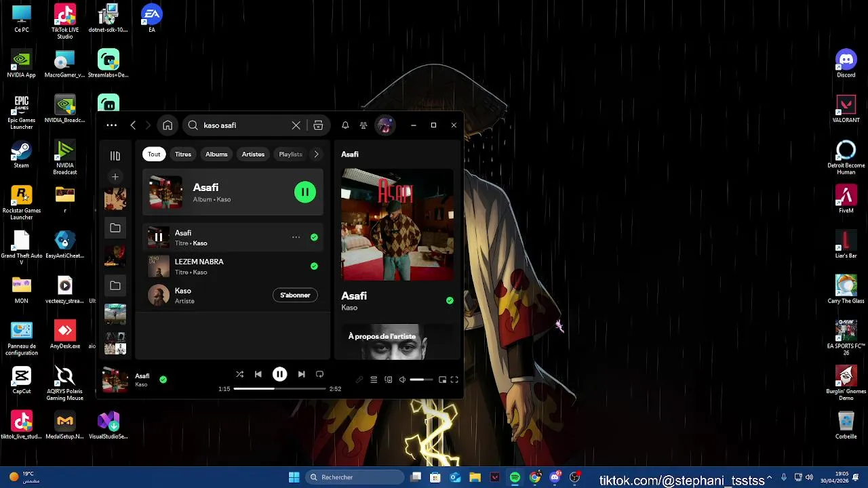Viewport: 868px width, 488px height.
Task: Open Asafi cover in Now Playing panel
Action: tap(397, 225)
